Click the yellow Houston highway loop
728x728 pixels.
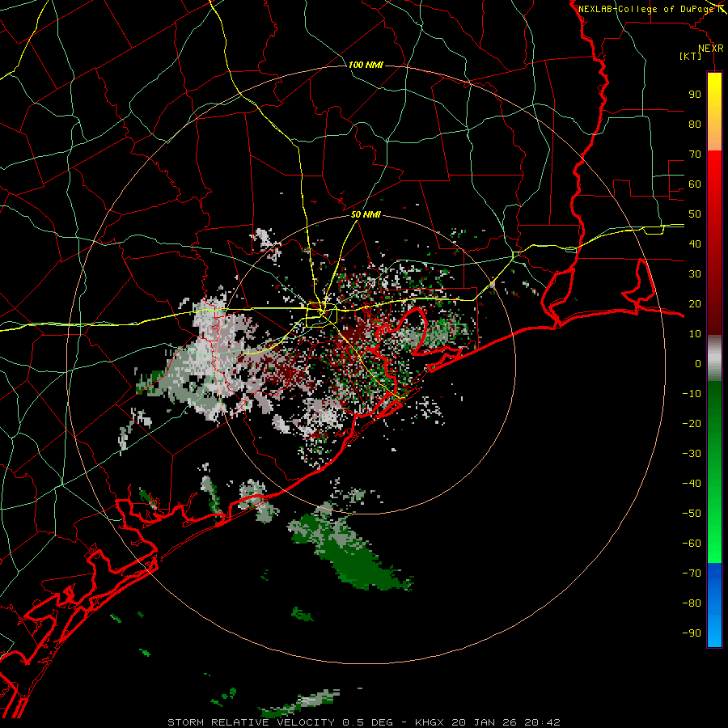click(321, 315)
